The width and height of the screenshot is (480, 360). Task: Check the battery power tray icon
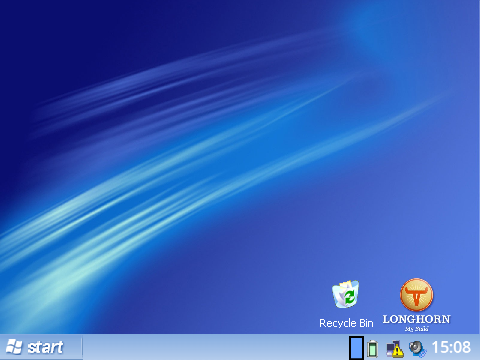pyautogui.click(x=373, y=349)
